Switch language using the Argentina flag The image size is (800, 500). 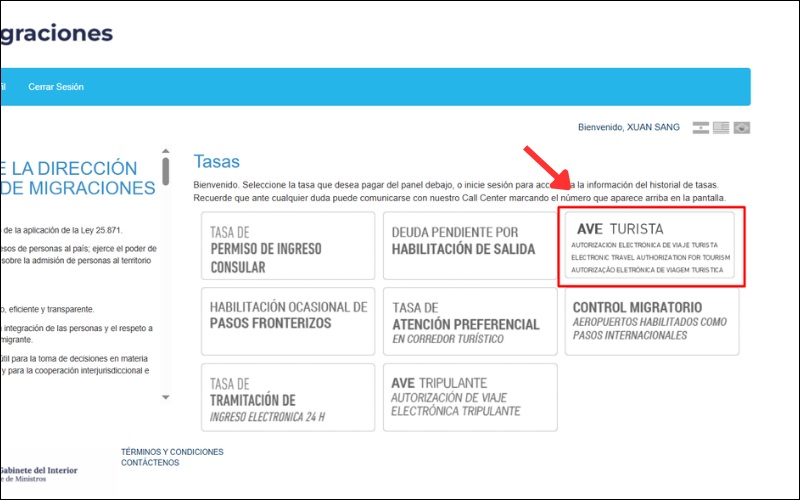701,128
